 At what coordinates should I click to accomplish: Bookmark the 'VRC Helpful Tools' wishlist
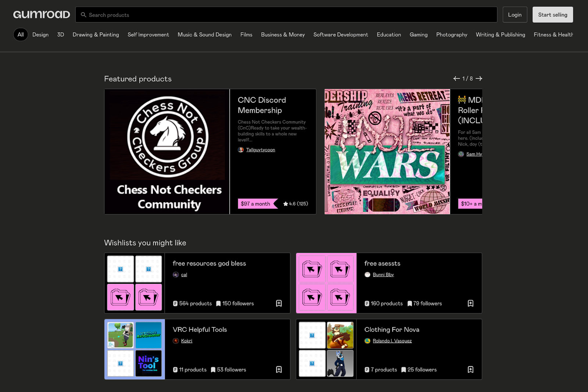(279, 370)
